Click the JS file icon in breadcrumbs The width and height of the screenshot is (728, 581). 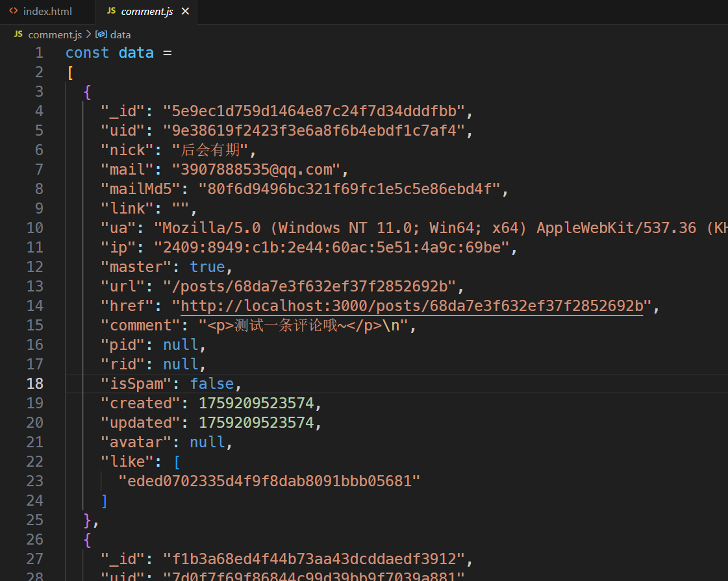18,34
